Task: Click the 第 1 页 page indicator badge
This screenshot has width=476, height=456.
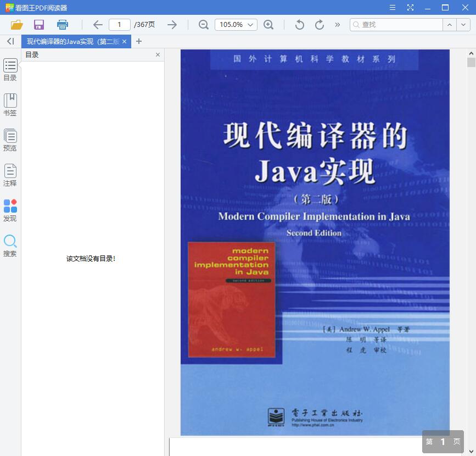Action: (x=443, y=441)
